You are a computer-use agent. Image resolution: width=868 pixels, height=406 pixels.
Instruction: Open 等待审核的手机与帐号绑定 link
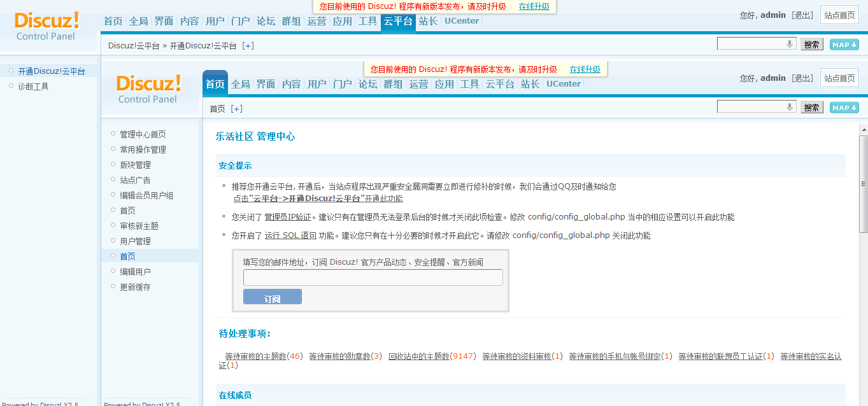coord(615,356)
